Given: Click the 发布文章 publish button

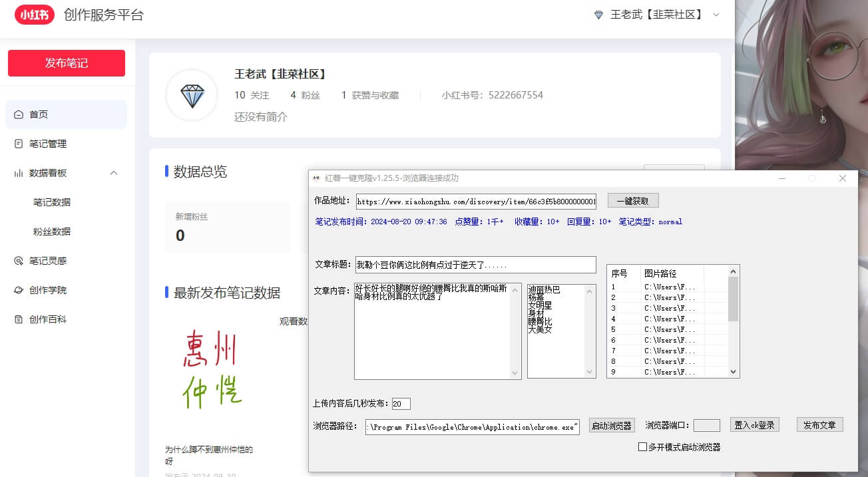Looking at the screenshot, I should [x=819, y=424].
